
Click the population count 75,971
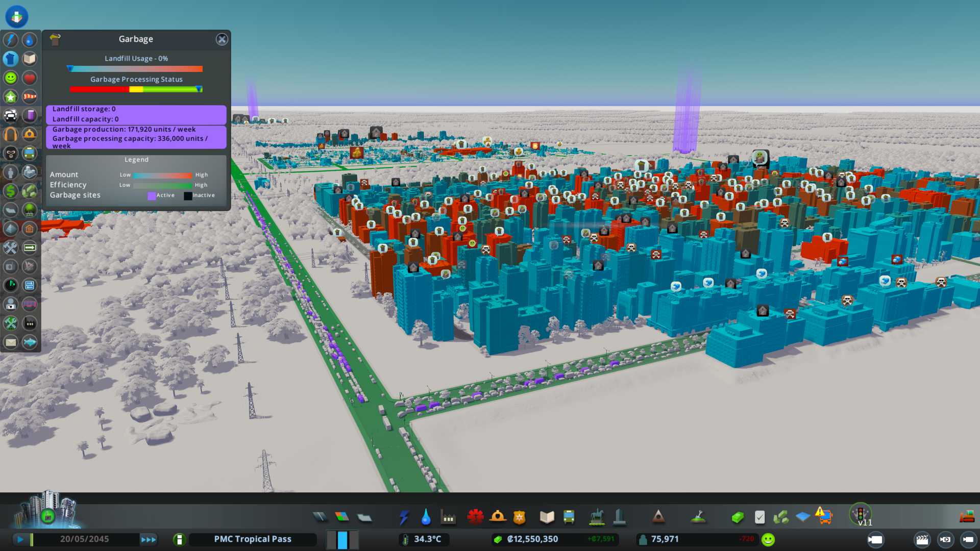click(x=665, y=539)
